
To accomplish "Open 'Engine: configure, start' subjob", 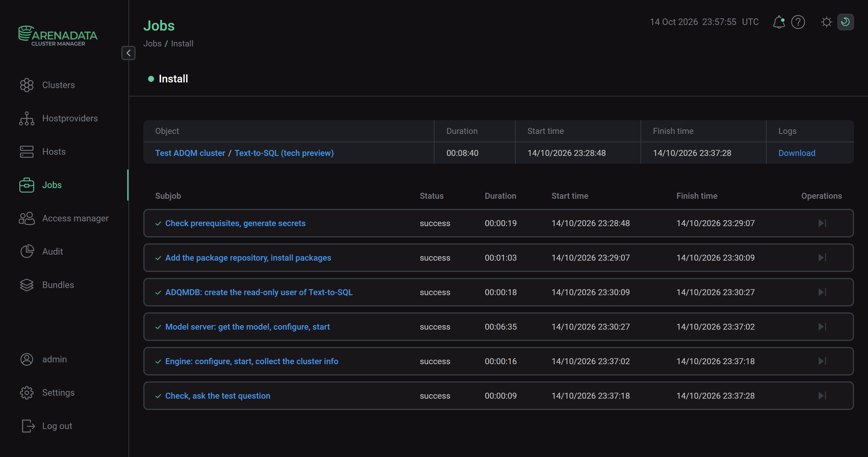I will tap(252, 361).
